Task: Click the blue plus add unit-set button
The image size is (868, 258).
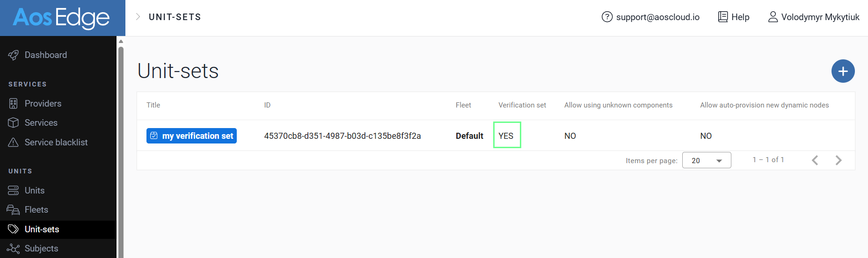Action: click(843, 71)
